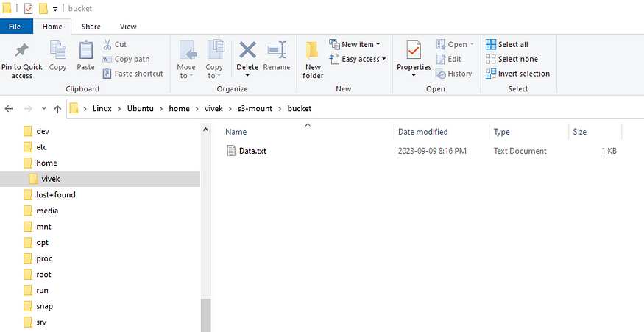The height and width of the screenshot is (332, 644).
Task: Open the File menu tab
Action: (x=15, y=27)
